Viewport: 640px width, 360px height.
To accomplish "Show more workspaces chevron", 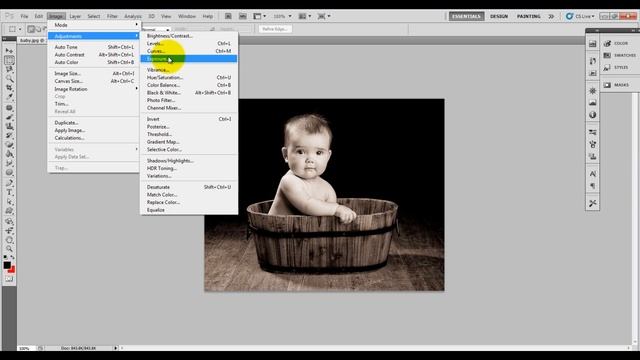I will click(551, 16).
